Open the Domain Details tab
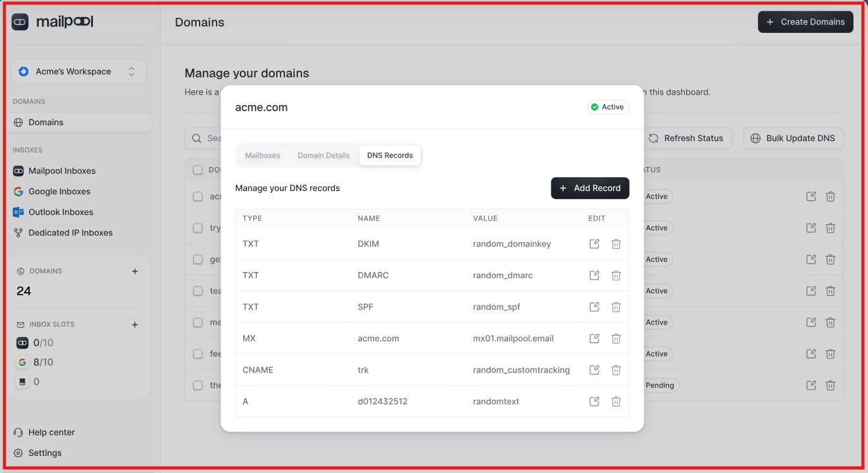The image size is (868, 473). tap(323, 155)
